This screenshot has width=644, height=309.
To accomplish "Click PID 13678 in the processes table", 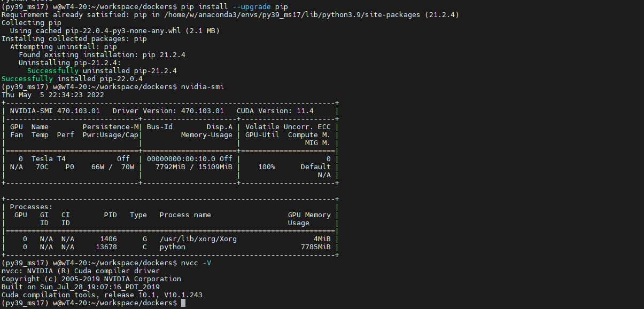I will tap(106, 247).
